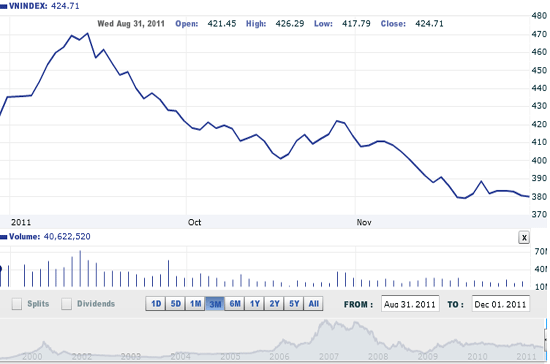Viewport: 550px width, 364px height.
Task: Click the Oct label on the chart axis
Action: [x=194, y=222]
